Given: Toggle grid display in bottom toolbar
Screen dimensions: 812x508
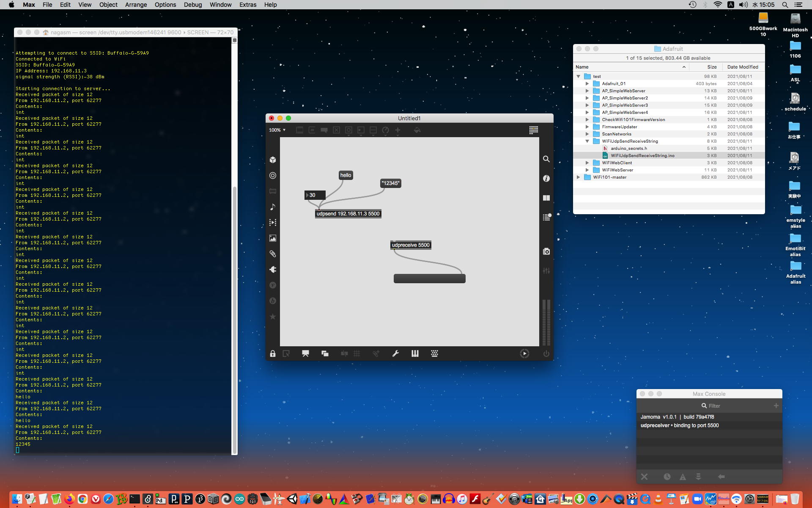Looking at the screenshot, I should pos(357,353).
